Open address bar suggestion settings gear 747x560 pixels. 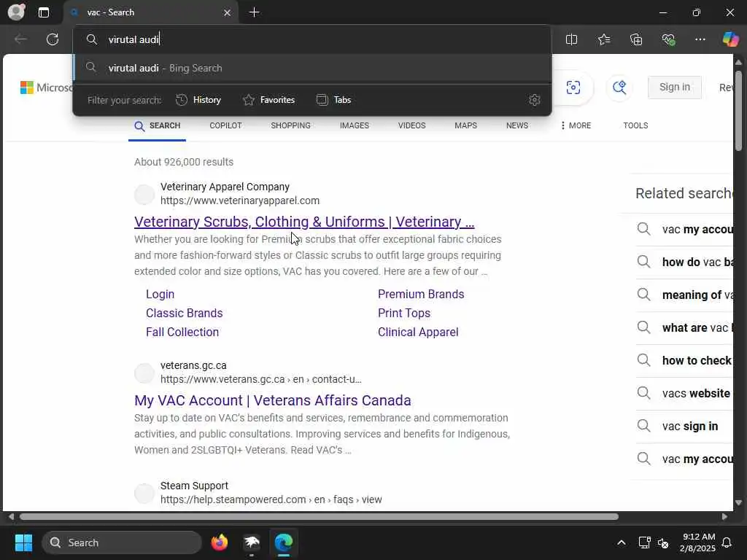pos(534,100)
